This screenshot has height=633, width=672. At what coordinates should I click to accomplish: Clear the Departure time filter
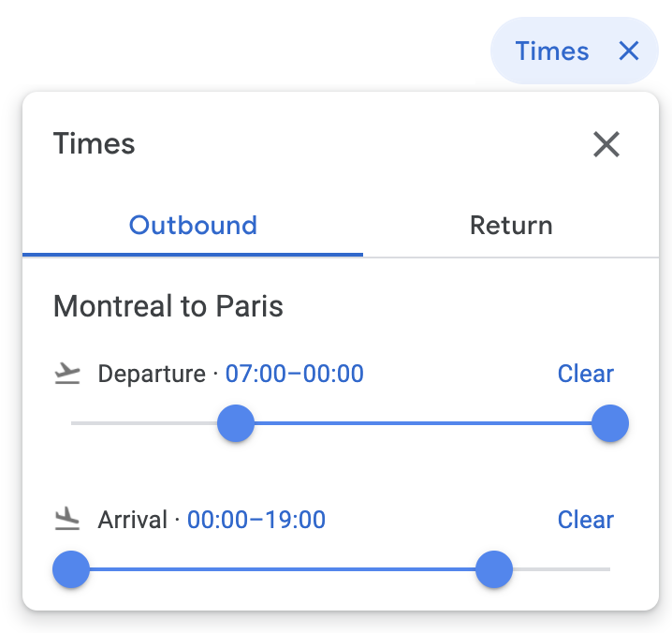click(x=586, y=374)
